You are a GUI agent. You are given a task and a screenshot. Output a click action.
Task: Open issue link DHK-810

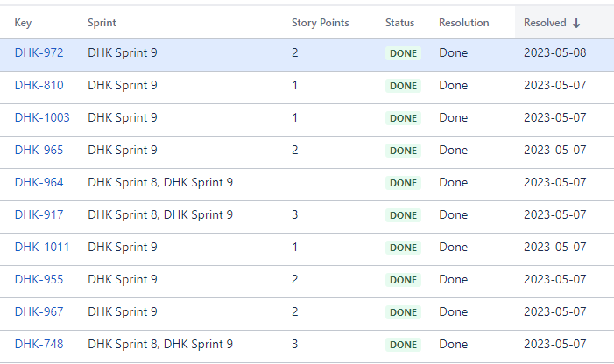[39, 85]
